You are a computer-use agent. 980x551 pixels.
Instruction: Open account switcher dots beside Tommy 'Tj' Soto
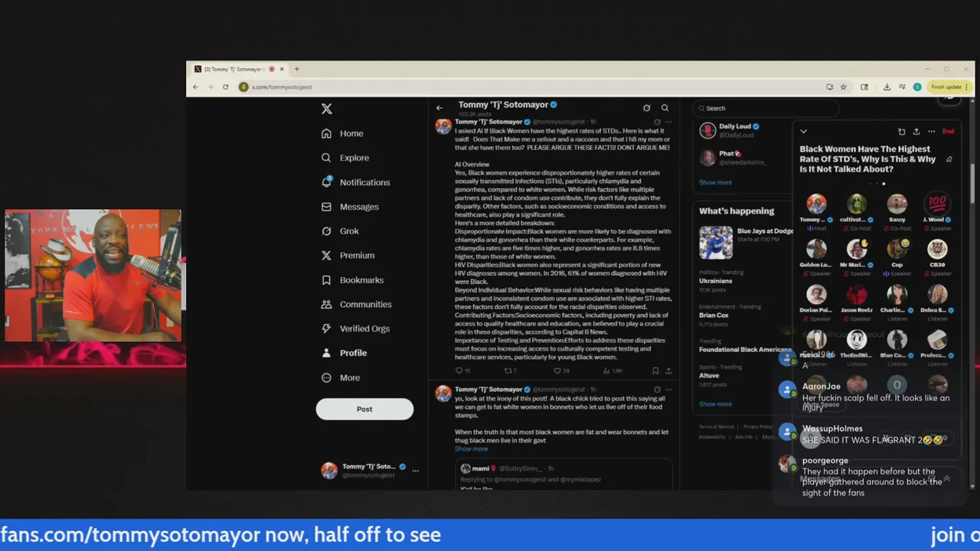coord(416,471)
